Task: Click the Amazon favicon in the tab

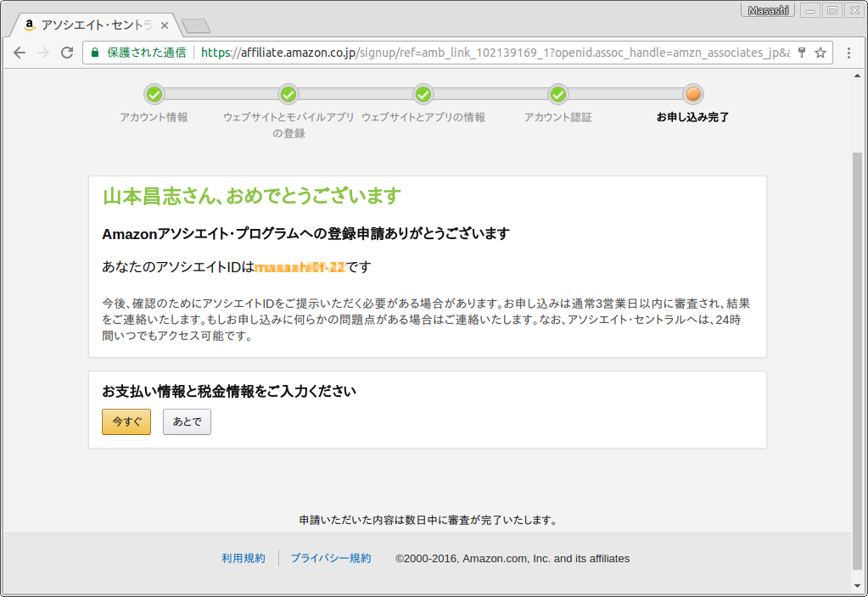Action: click(x=30, y=25)
